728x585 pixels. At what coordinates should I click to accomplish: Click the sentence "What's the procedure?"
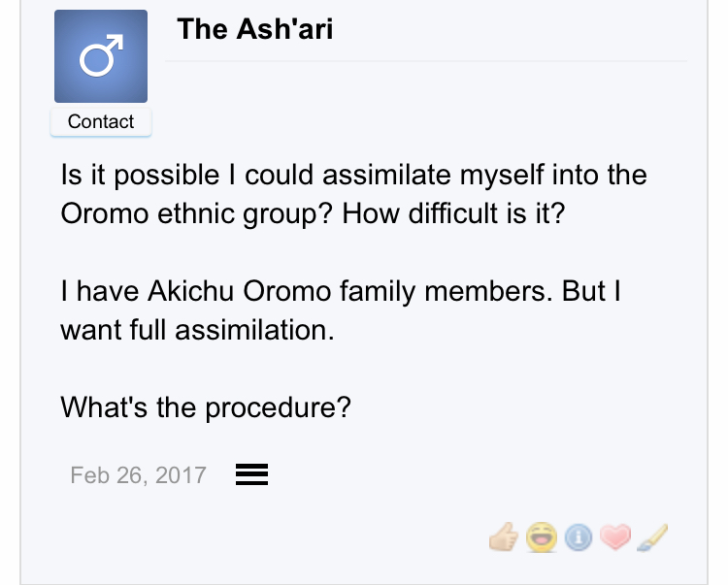pos(205,407)
